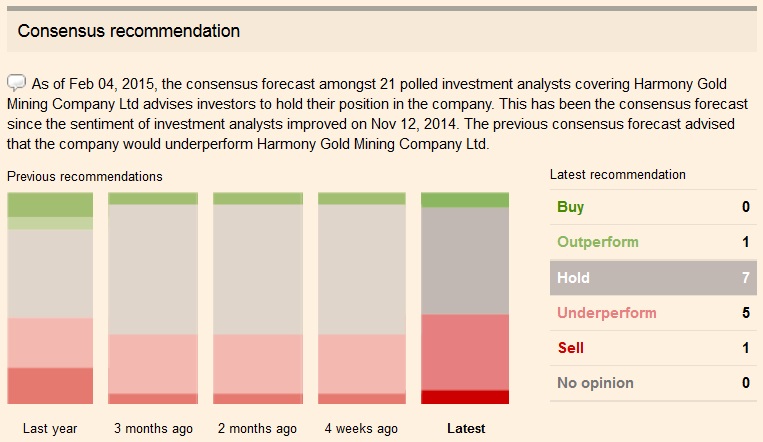Click the bold Latest bar label
The width and height of the screenshot is (763, 442).
(466, 428)
